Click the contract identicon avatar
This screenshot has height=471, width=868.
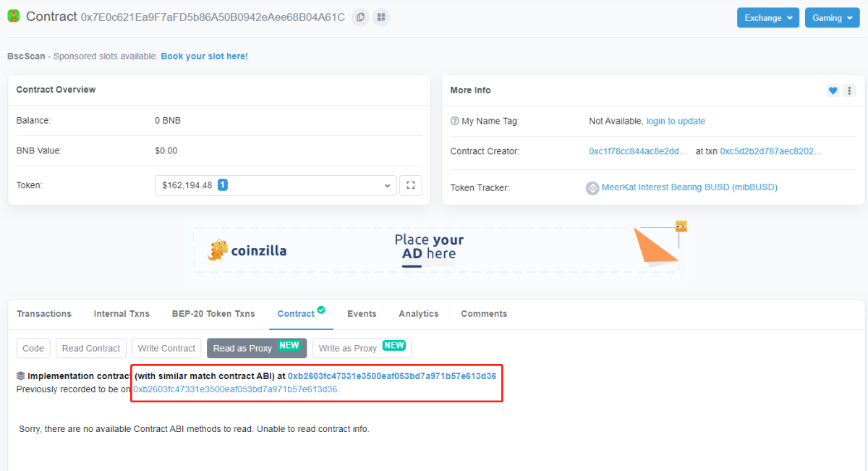[14, 16]
